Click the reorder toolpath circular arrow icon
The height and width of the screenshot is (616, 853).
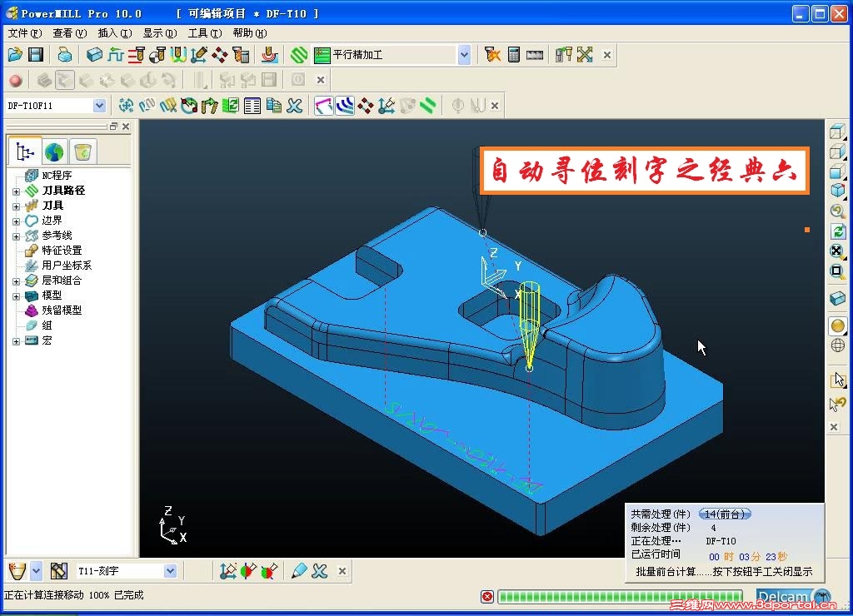tap(189, 106)
